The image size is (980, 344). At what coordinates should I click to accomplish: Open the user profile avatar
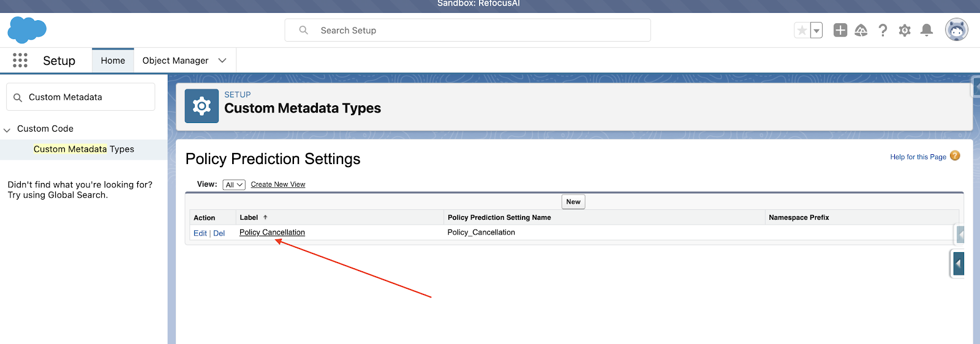[x=956, y=29]
